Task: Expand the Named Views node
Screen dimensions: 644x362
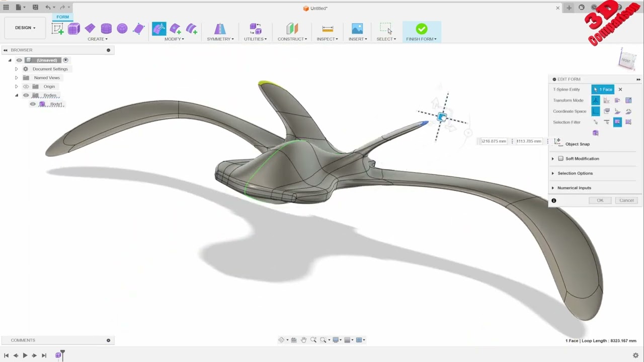Action: [16, 78]
